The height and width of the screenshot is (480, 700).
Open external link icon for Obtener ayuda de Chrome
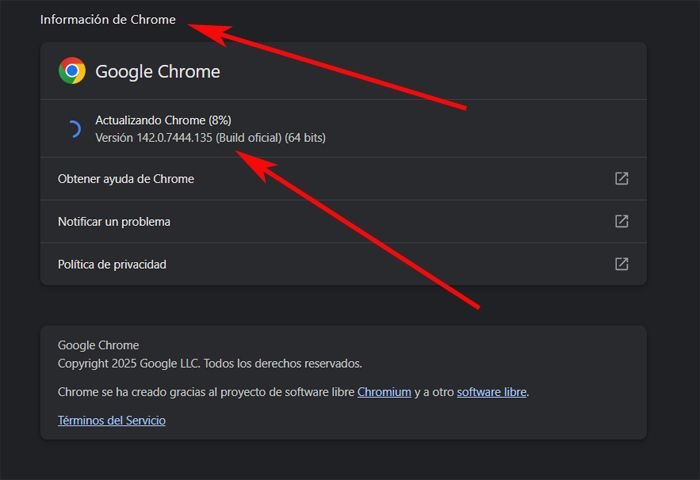click(x=621, y=179)
